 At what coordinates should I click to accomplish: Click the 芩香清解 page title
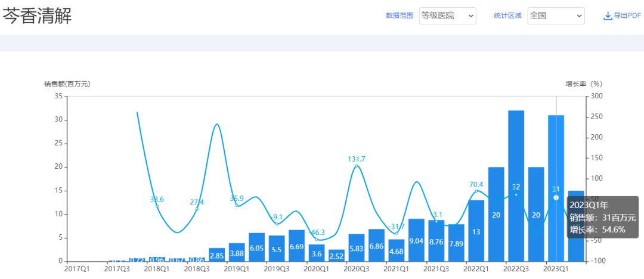38,16
